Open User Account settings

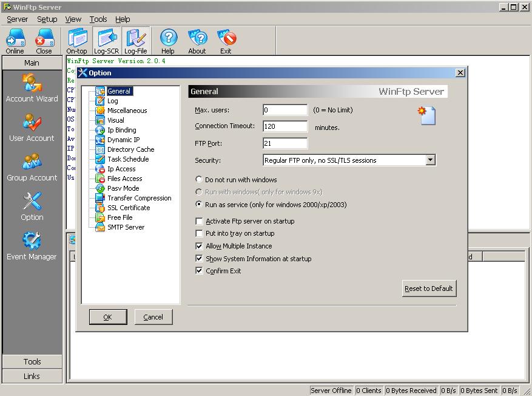[x=32, y=128]
